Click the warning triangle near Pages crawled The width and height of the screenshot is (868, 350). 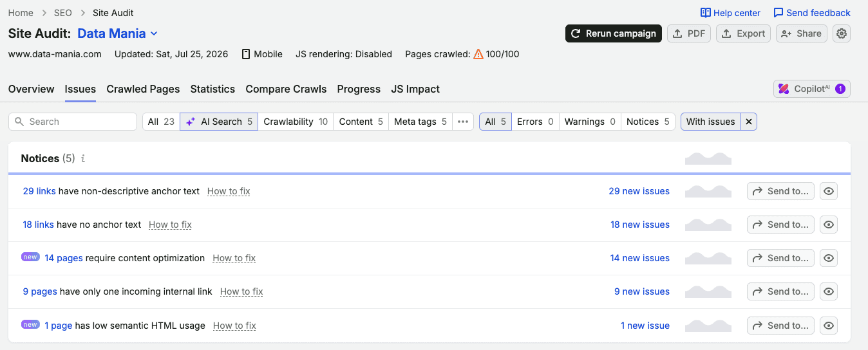coord(478,54)
